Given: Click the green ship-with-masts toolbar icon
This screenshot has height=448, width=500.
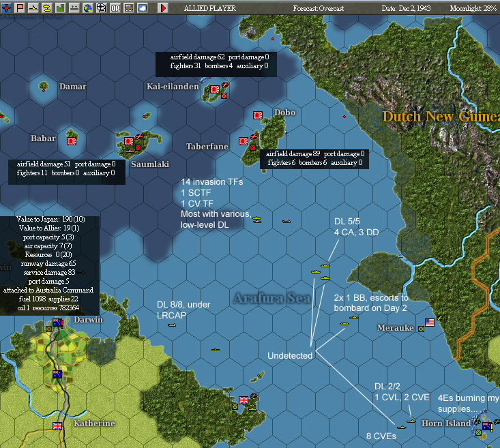Looking at the screenshot, I should click(x=74, y=8).
